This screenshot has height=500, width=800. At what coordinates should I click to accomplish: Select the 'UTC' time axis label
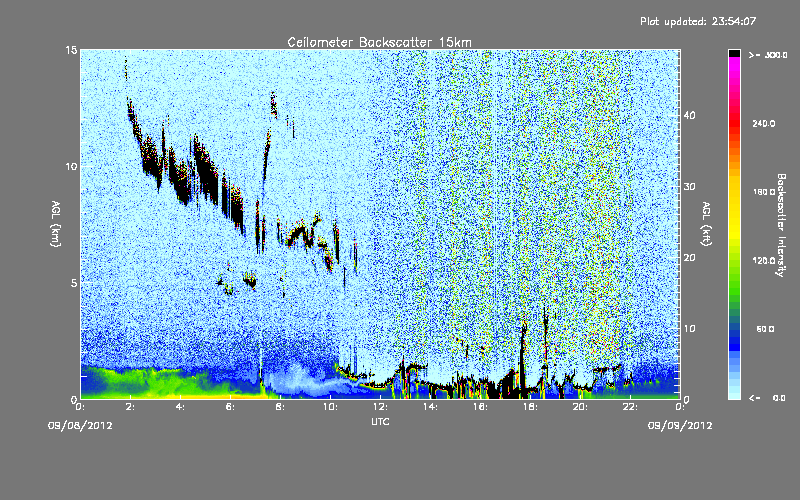380,421
